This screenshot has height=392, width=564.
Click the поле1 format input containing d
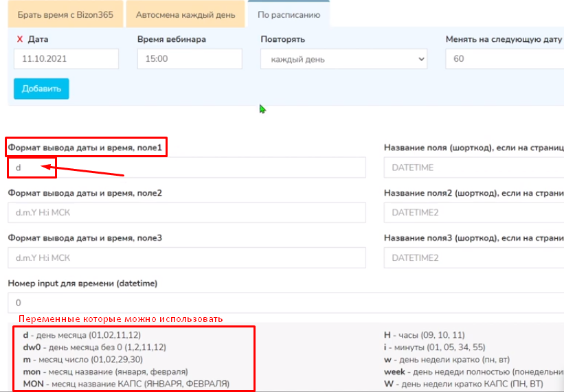tap(186, 168)
